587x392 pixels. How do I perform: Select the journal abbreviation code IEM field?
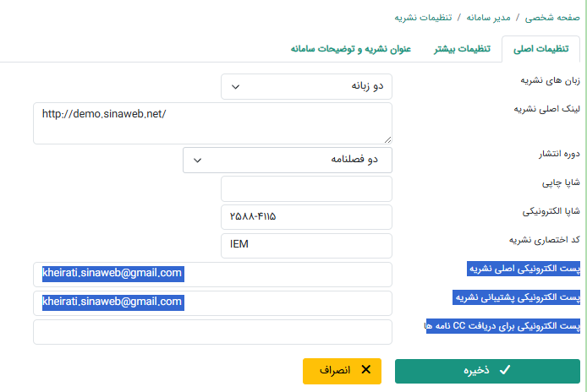pyautogui.click(x=306, y=246)
